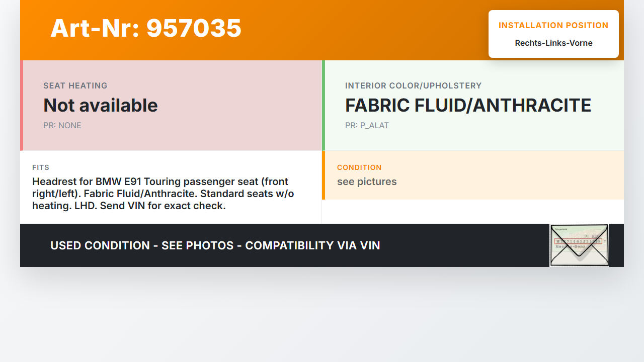644x362 pixels.
Task: Click the orange CONDITION label
Action: [359, 167]
